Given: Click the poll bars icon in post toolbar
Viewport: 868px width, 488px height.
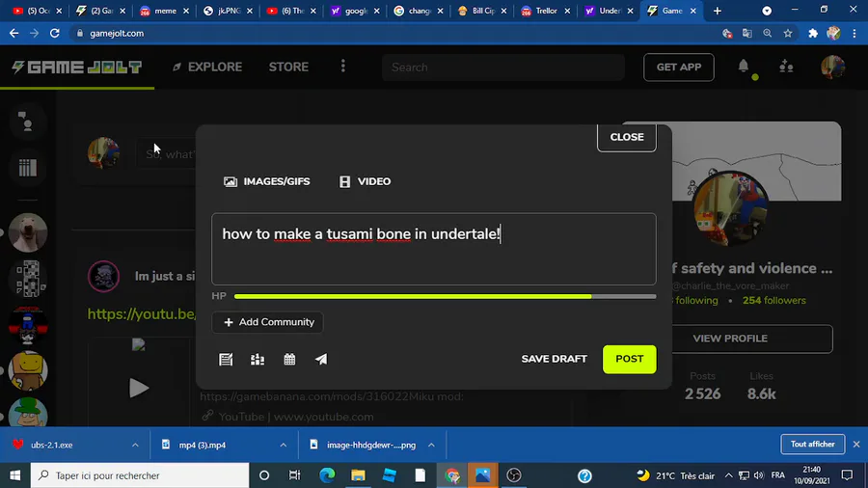Looking at the screenshot, I should (x=258, y=359).
